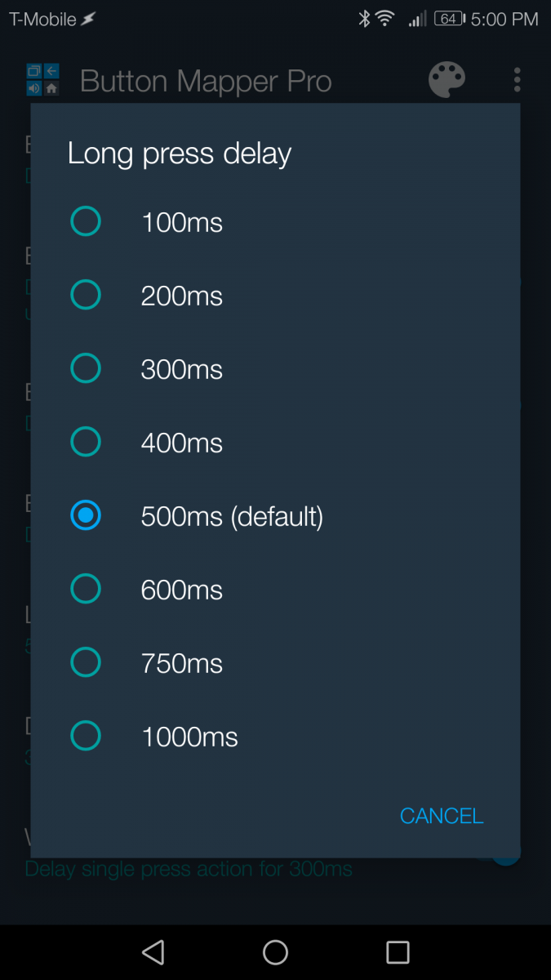Tap the Bluetooth status icon
The height and width of the screenshot is (980, 551).
364,19
